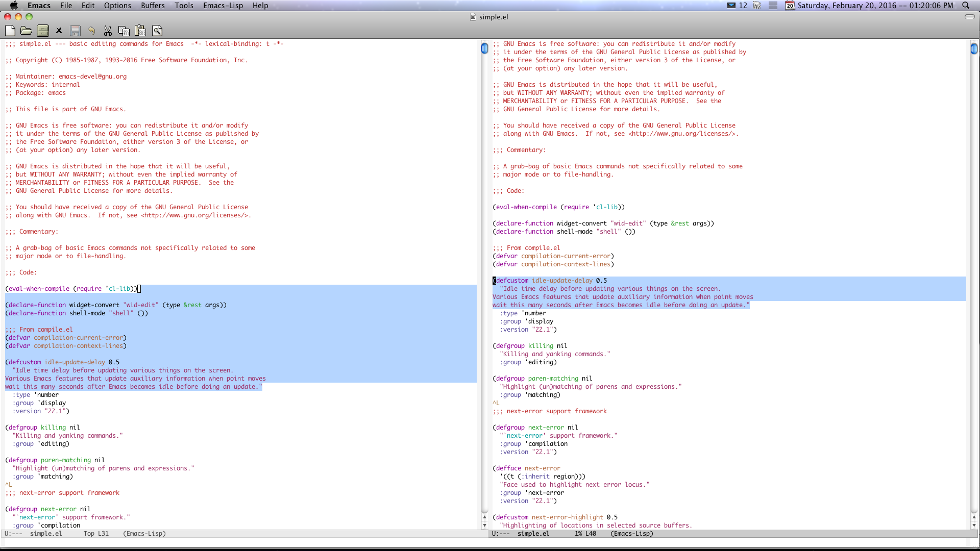Viewport: 980px width, 551px height.
Task: Click ';;; Commentary:' heading in the left pane
Action: 32,232
